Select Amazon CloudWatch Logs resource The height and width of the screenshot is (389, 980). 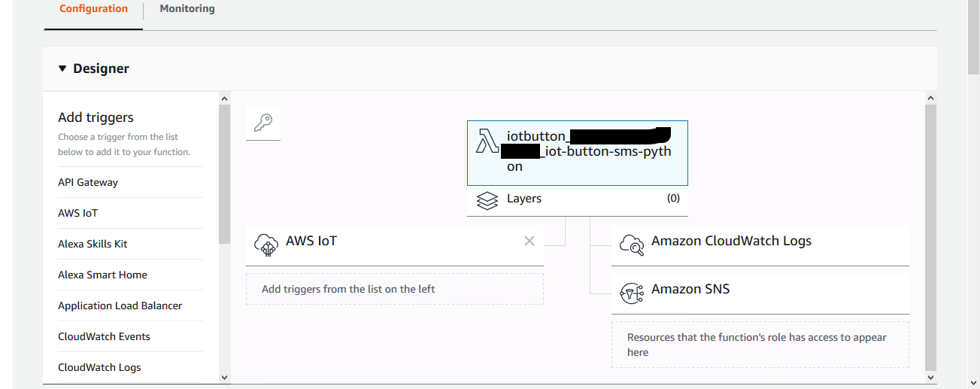click(x=760, y=245)
